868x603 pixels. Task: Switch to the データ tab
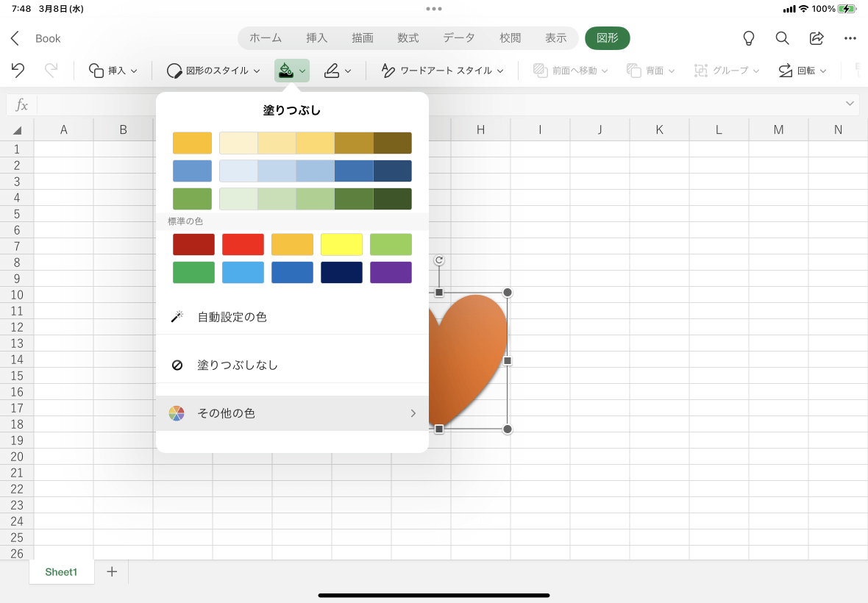click(459, 38)
